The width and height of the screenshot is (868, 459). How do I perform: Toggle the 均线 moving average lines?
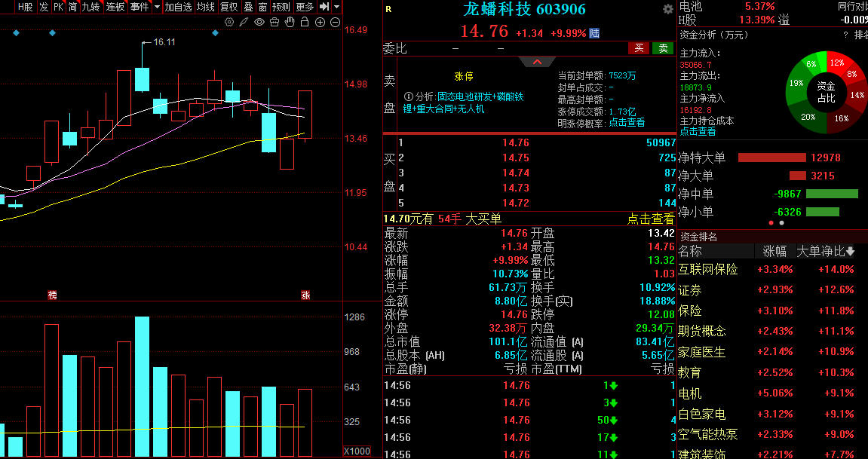coord(205,7)
